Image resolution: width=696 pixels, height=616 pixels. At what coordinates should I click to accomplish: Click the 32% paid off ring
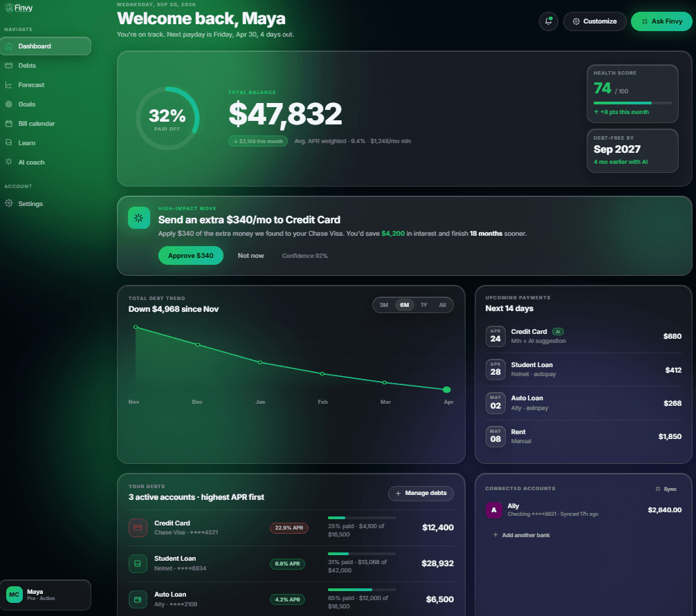[167, 118]
